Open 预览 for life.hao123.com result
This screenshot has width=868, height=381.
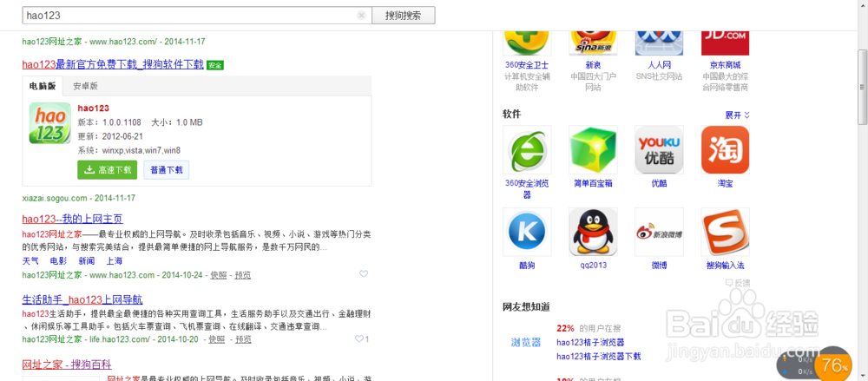pos(244,339)
